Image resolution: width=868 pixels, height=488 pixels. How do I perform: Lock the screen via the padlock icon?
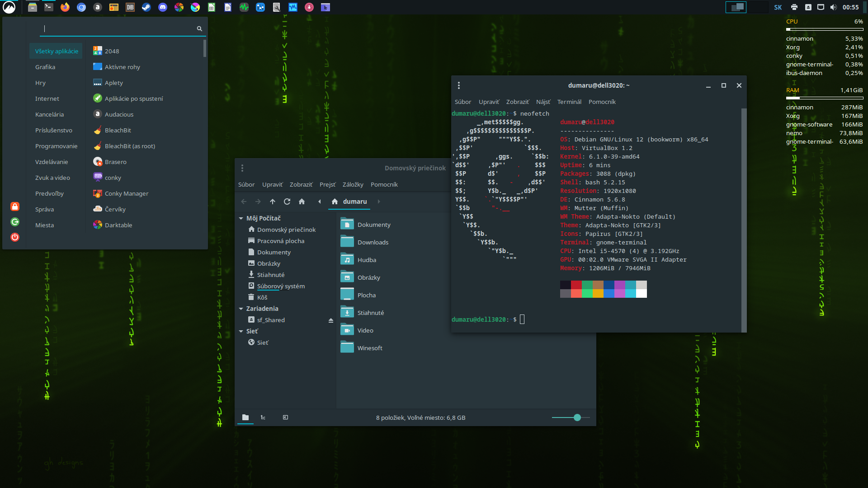15,206
